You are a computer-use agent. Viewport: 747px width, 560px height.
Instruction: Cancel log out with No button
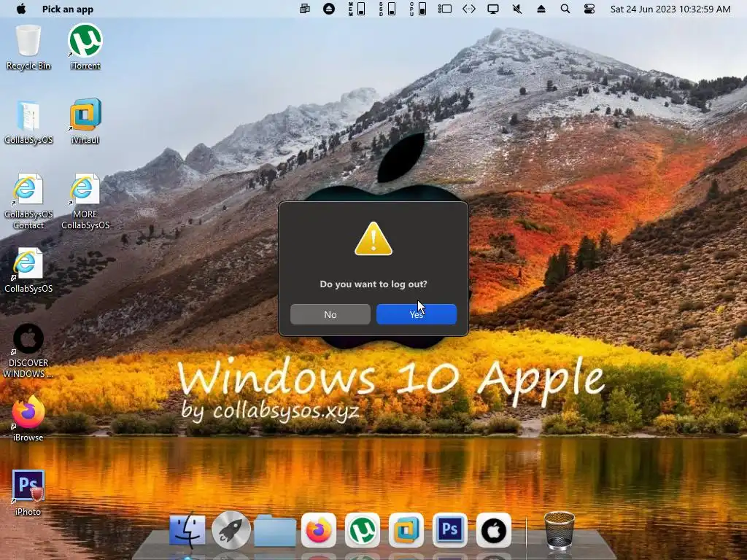[x=330, y=314]
